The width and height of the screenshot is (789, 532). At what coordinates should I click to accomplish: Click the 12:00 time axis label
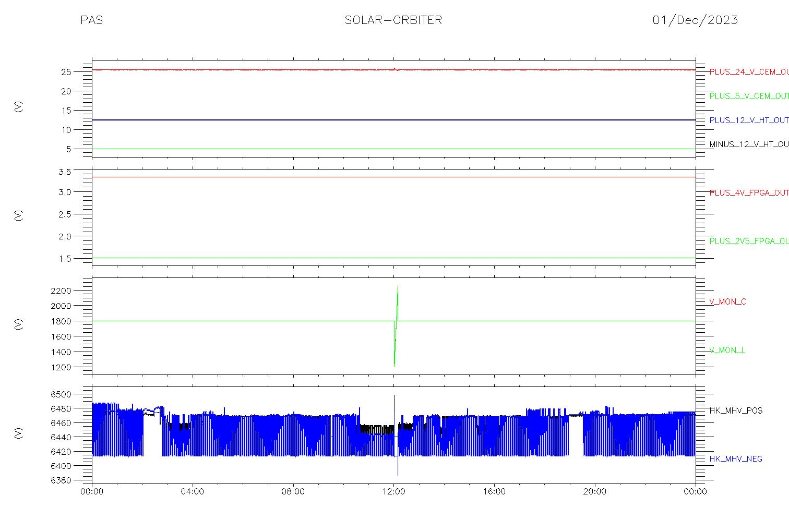pyautogui.click(x=394, y=492)
